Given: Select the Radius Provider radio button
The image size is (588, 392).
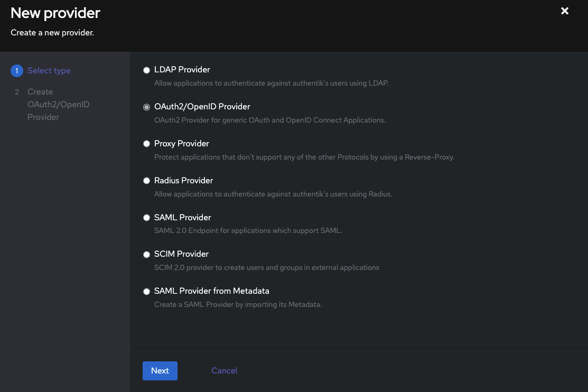Looking at the screenshot, I should (146, 181).
